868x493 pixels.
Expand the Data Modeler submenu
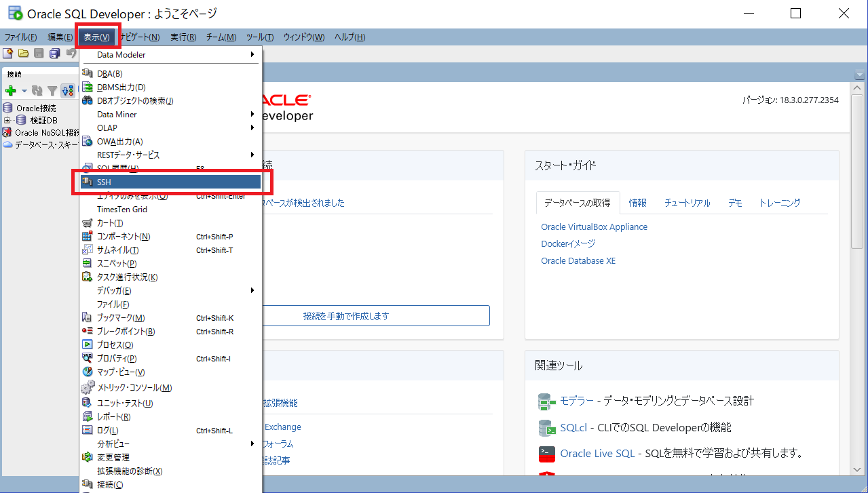click(170, 54)
